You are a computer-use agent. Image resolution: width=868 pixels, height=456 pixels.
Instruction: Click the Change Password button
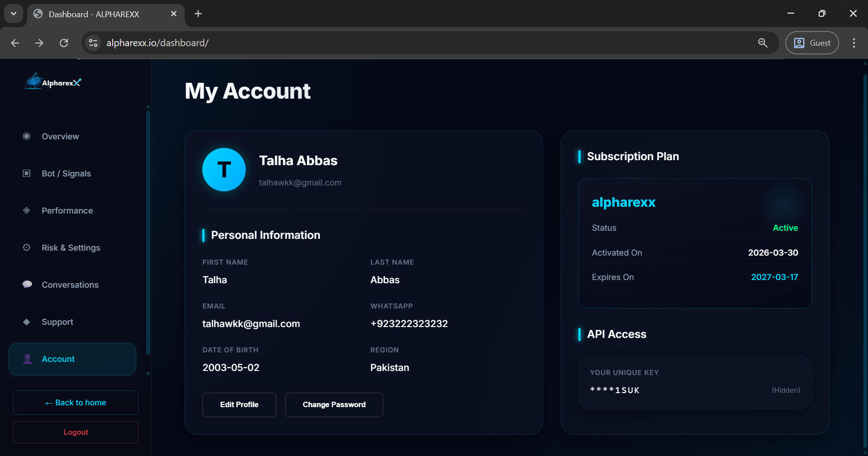click(x=334, y=404)
